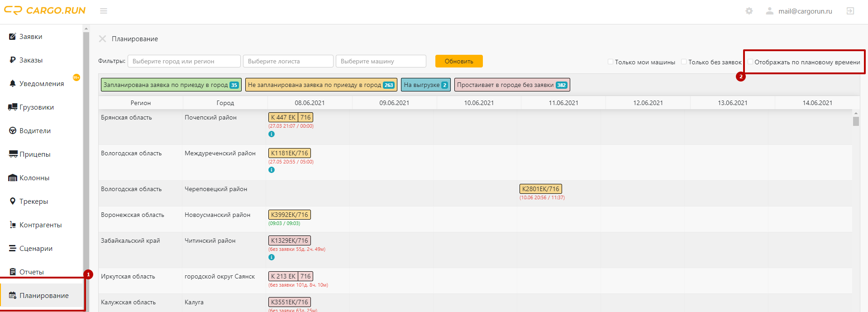This screenshot has height=312, width=868.
Task: Open Заявки section in sidebar
Action: coord(31,37)
